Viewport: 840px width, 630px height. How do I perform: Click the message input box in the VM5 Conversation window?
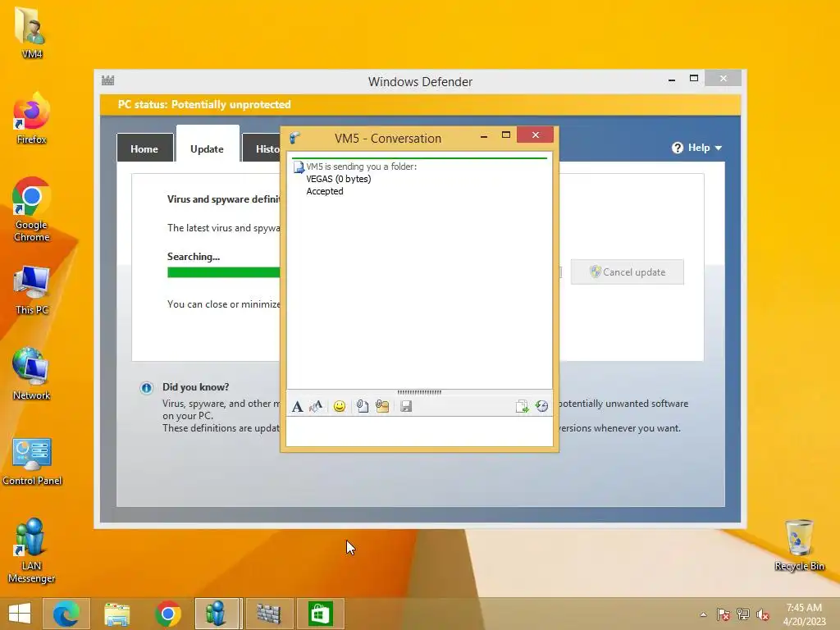(x=419, y=431)
